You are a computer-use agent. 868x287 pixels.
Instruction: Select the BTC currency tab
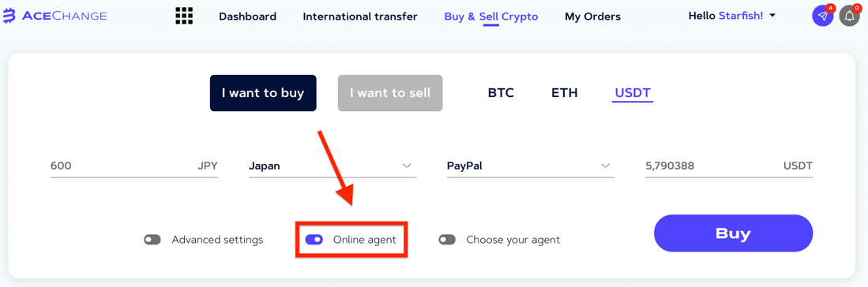(x=501, y=93)
